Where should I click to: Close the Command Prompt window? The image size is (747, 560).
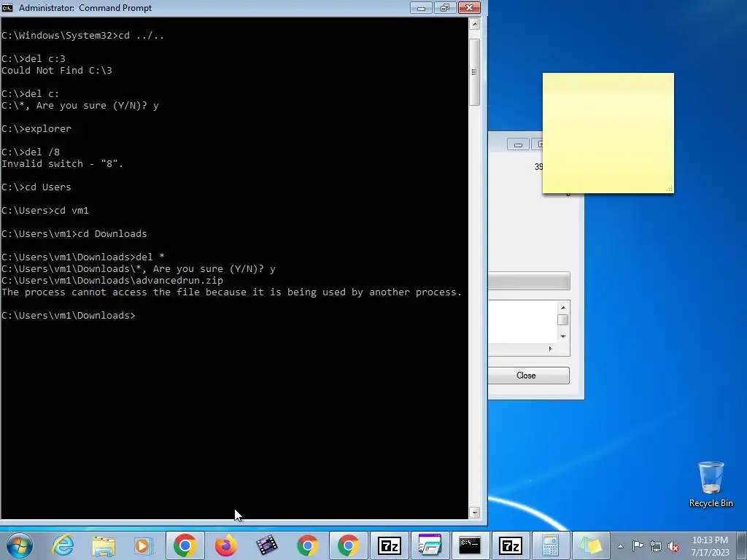(x=469, y=7)
